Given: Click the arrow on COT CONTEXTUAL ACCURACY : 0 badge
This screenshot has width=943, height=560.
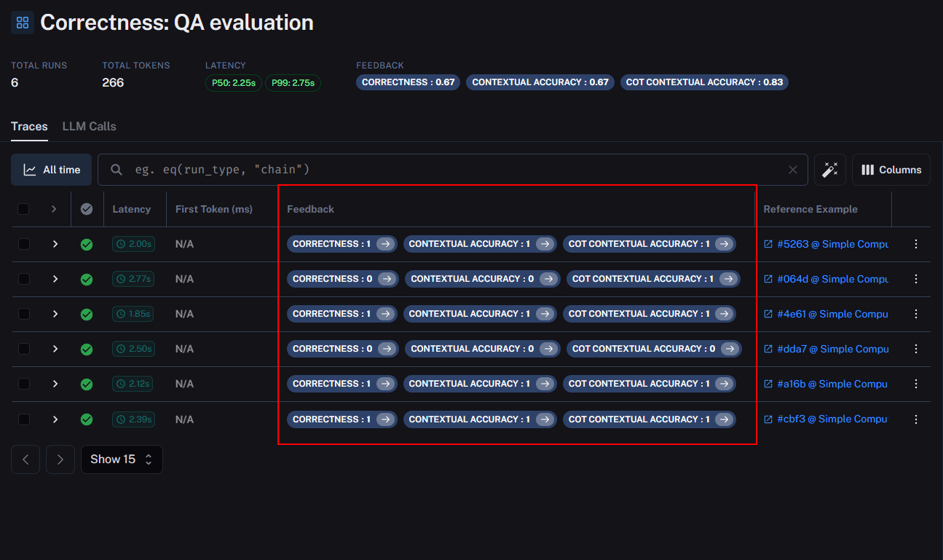Looking at the screenshot, I should tap(730, 349).
